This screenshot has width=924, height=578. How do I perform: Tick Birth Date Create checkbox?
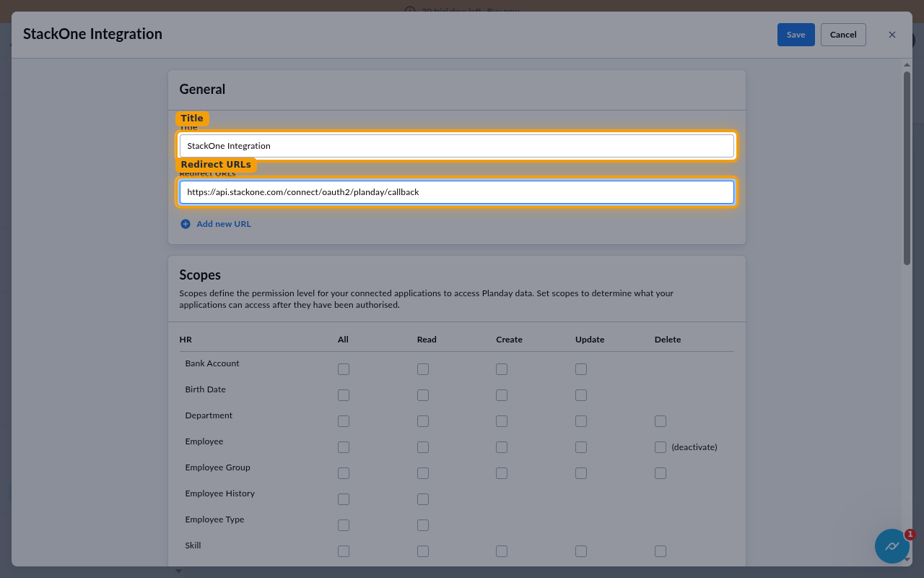click(502, 395)
